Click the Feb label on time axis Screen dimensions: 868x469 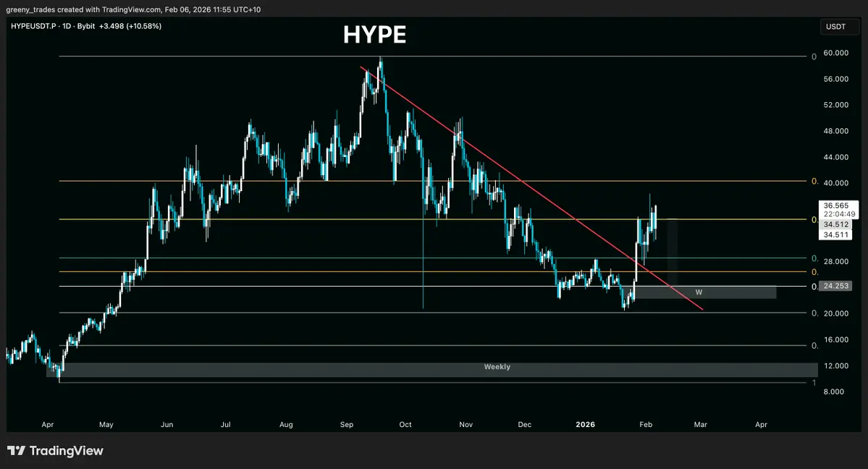tap(646, 425)
